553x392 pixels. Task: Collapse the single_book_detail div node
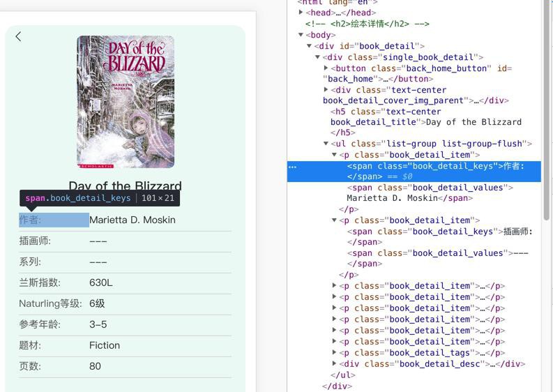click(x=317, y=56)
